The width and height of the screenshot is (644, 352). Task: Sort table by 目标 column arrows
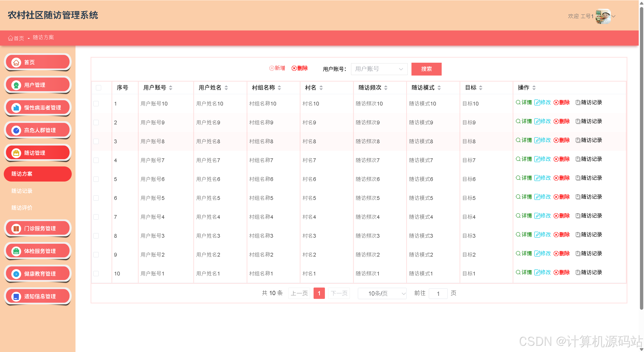(481, 88)
